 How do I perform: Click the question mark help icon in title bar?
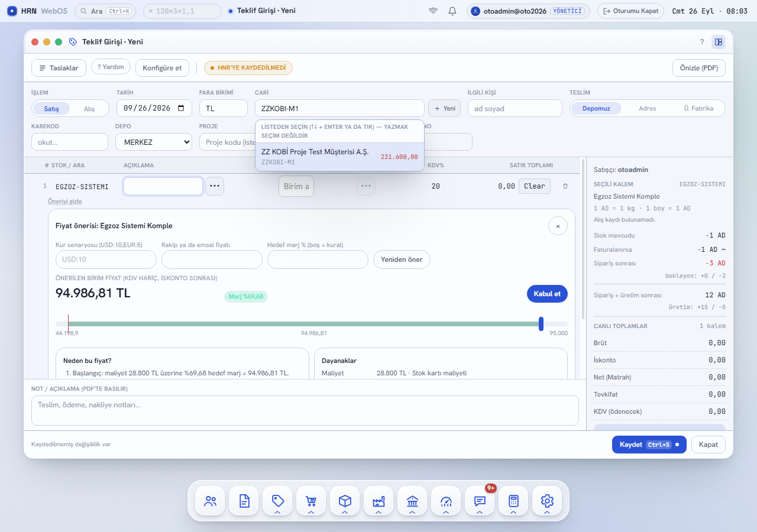tap(702, 42)
